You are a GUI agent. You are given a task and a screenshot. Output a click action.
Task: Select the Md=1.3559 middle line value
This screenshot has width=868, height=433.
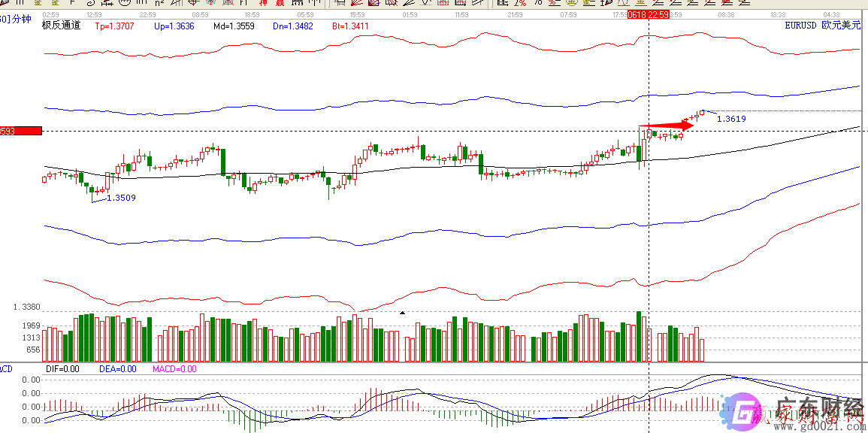(234, 26)
